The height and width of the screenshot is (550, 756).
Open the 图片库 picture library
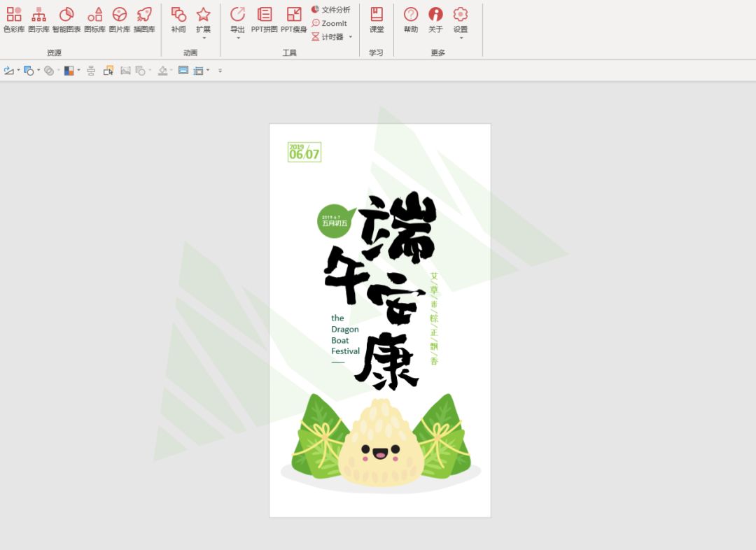tap(120, 20)
